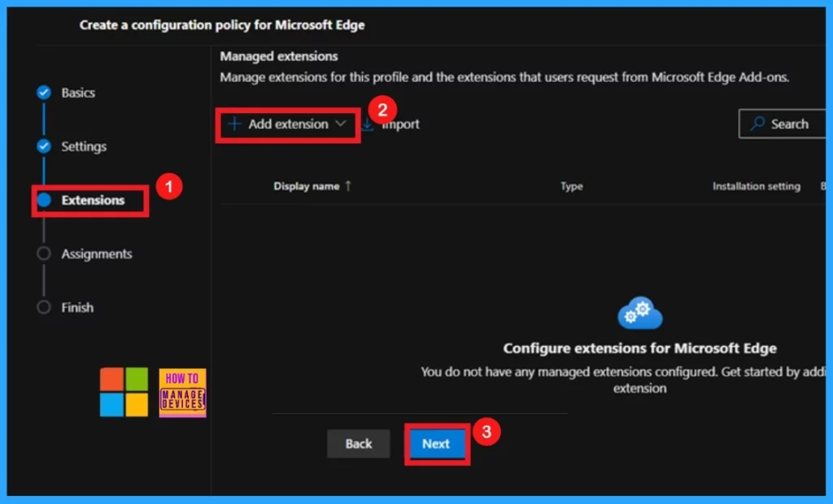Click the Display name sort arrow
The height and width of the screenshot is (504, 833).
coord(348,186)
